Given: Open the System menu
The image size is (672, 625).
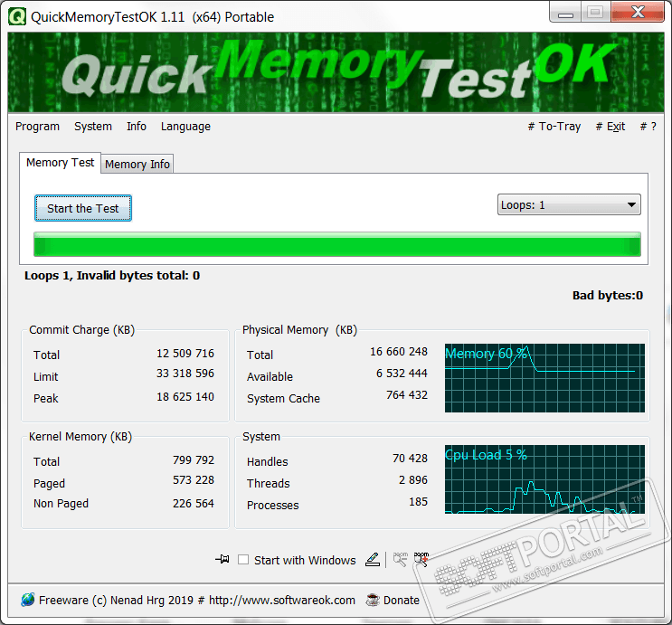Looking at the screenshot, I should click(93, 127).
